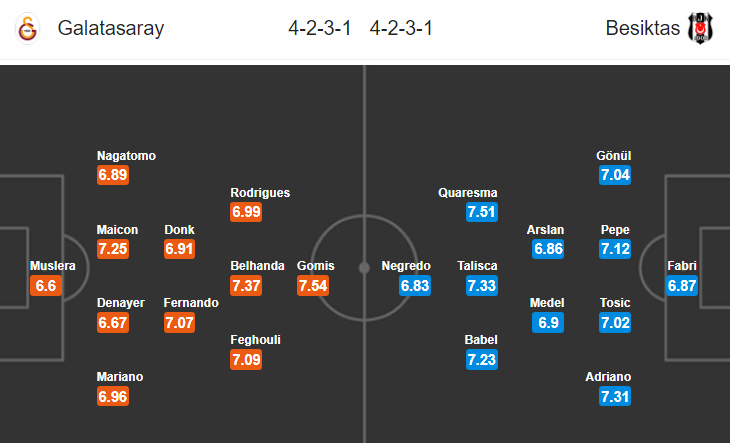The image size is (730, 443).
Task: Click Mariano's 6.96 rating badge
Action: tap(113, 396)
